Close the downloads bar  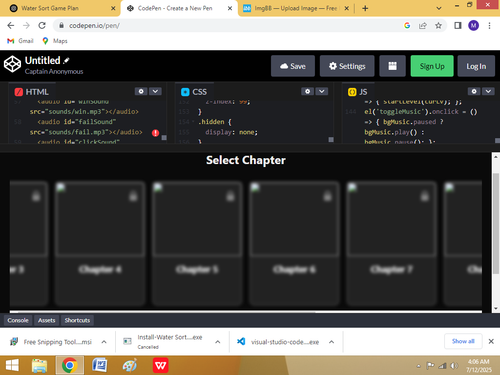pos(491,341)
